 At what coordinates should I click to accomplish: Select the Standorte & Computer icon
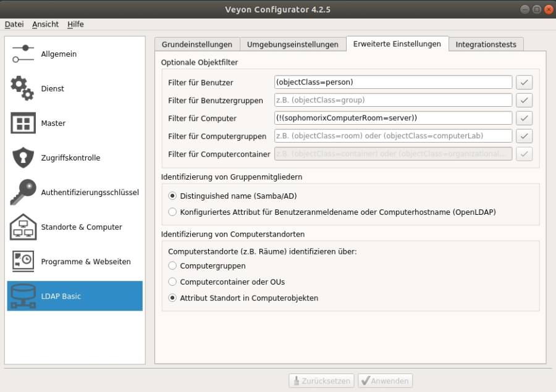click(x=23, y=227)
